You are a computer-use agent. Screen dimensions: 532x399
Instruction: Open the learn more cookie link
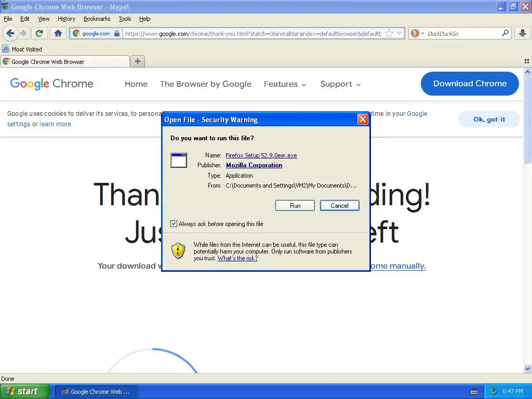click(56, 124)
